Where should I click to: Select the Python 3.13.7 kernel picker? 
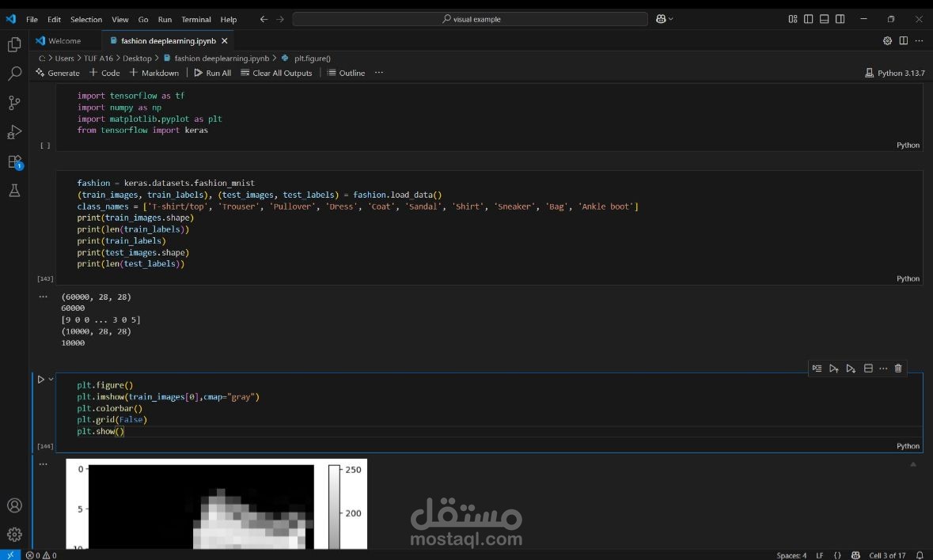pos(895,73)
